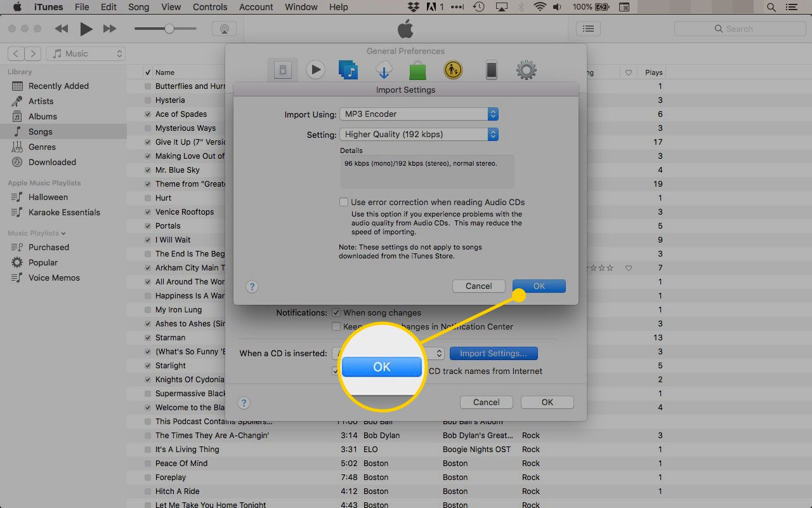The image size is (812, 508).
Task: Open the Advanced preferences gear icon
Action: (527, 70)
